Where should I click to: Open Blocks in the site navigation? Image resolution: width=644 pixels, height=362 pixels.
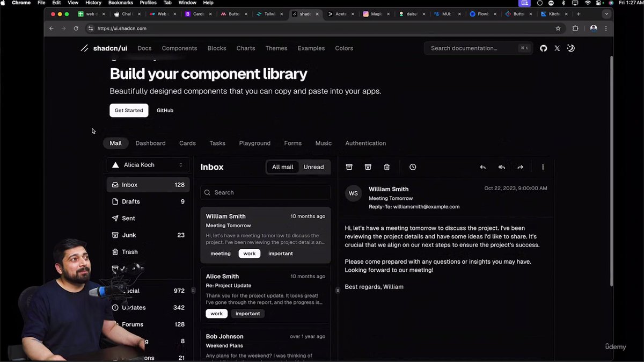(x=217, y=48)
